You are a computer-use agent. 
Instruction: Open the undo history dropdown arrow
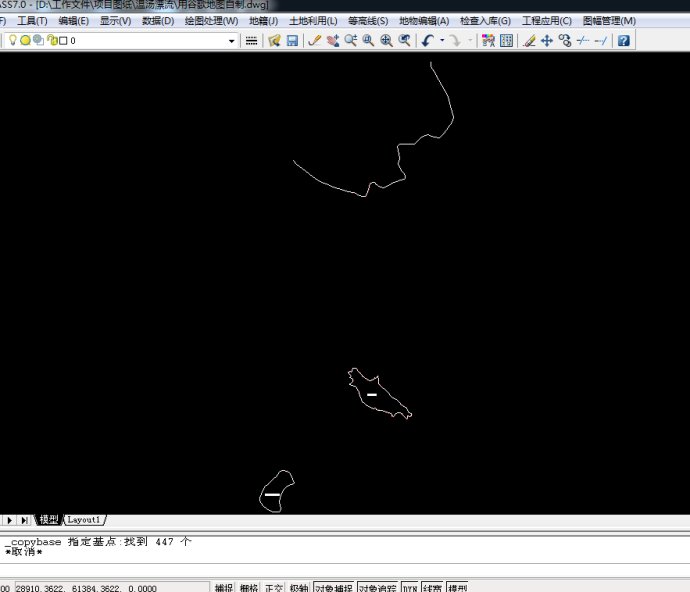click(x=442, y=41)
